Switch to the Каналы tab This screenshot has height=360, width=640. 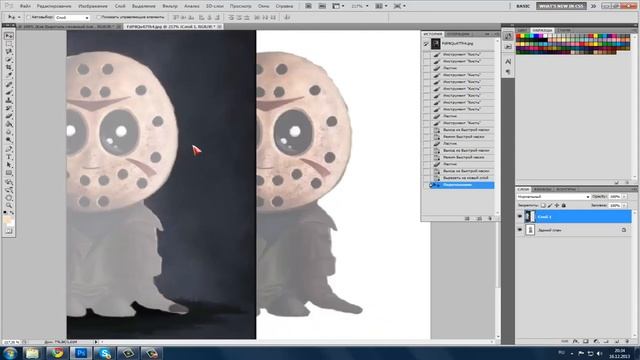tap(542, 189)
